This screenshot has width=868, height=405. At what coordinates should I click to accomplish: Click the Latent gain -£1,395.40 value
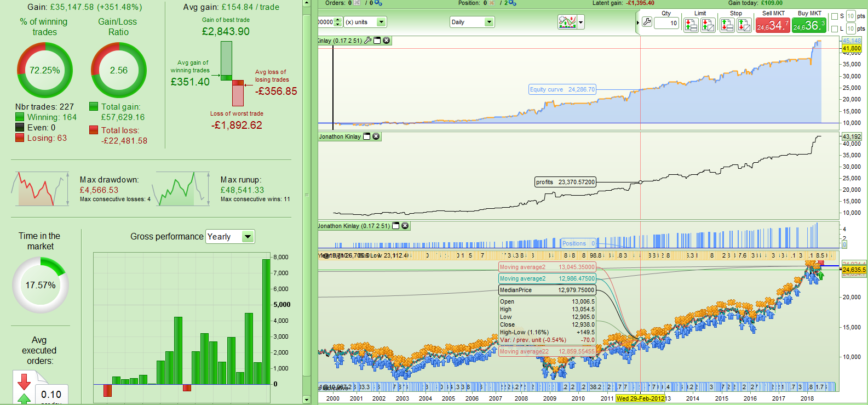click(x=640, y=3)
